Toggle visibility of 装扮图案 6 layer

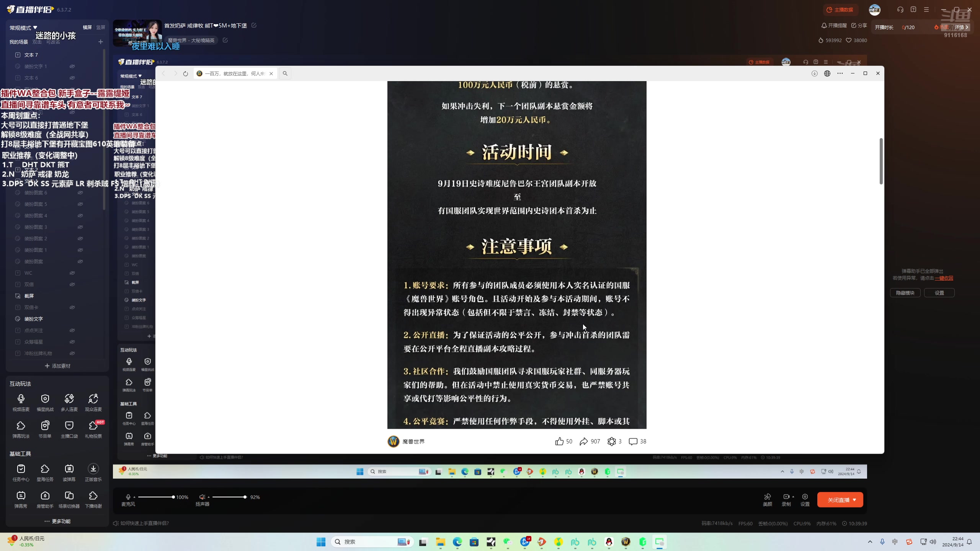80,192
